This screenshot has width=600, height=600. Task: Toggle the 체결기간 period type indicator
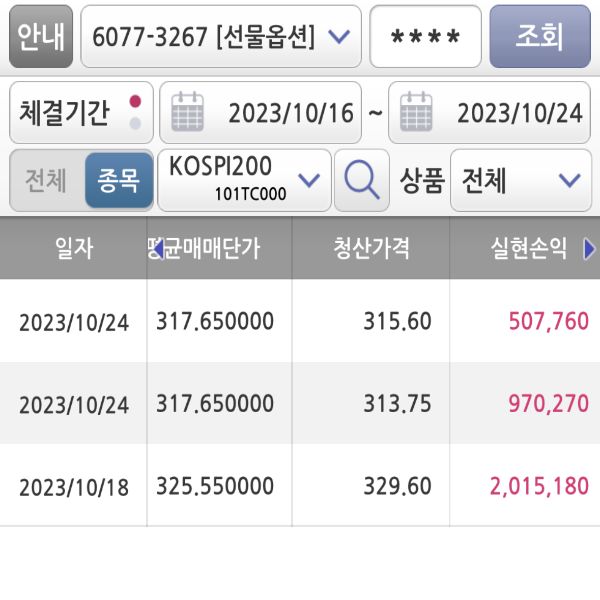(x=135, y=112)
